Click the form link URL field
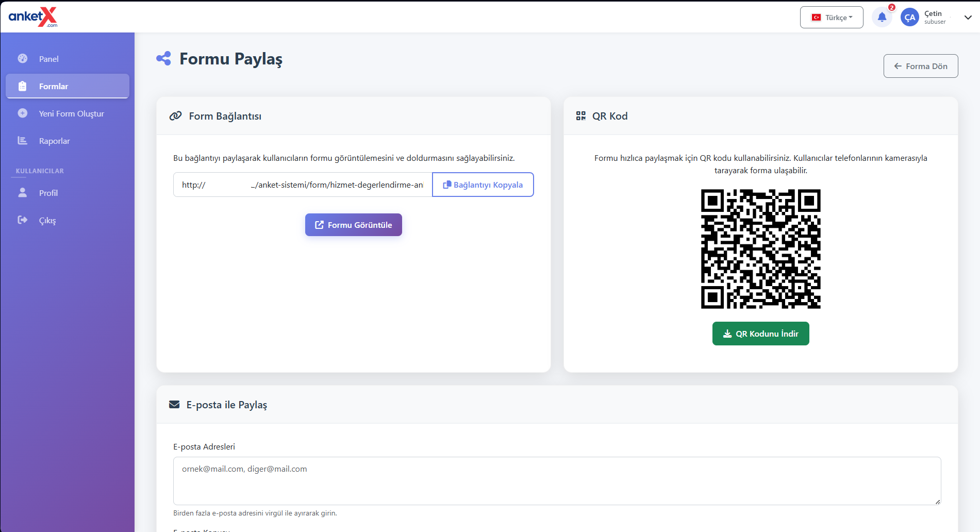 [303, 185]
